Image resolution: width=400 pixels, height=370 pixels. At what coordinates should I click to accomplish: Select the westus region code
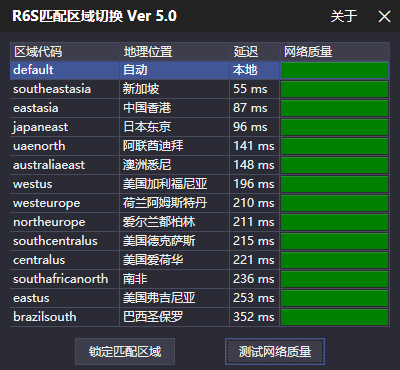32,184
